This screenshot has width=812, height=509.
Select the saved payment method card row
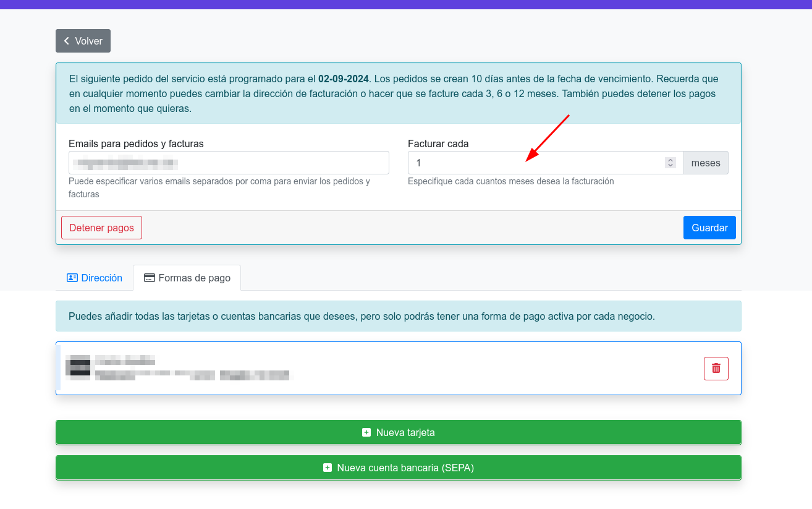(399, 368)
